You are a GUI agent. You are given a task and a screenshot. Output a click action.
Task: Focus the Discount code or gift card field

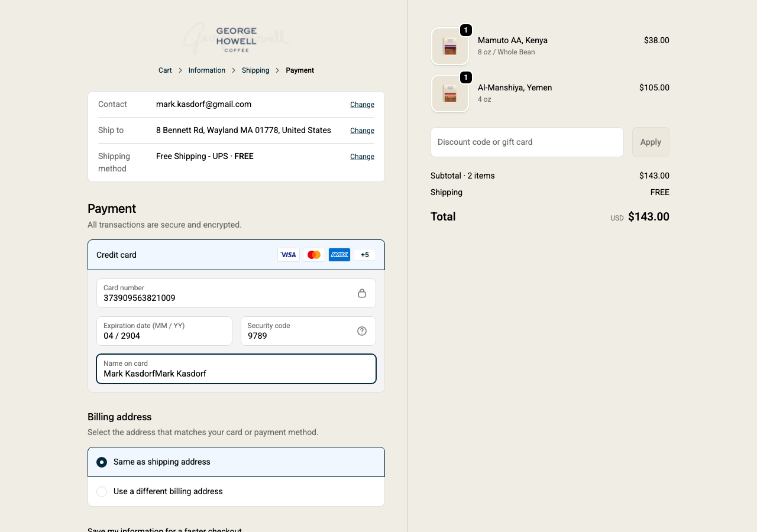tap(527, 142)
